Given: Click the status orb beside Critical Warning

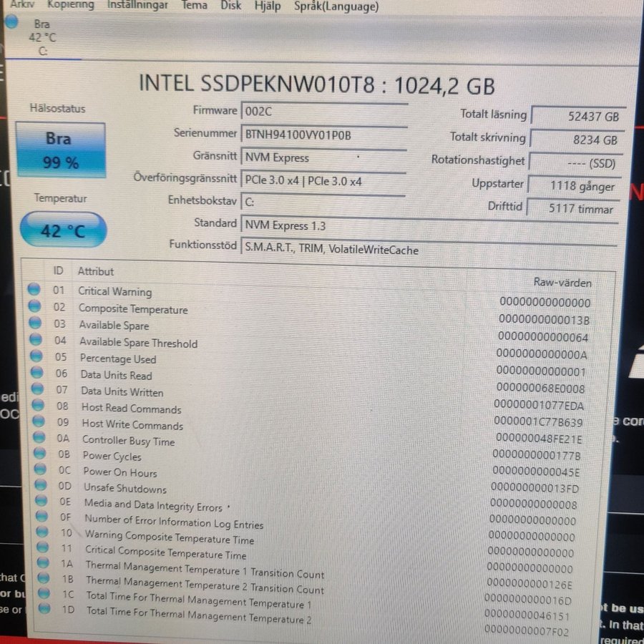Looking at the screenshot, I should (34, 289).
